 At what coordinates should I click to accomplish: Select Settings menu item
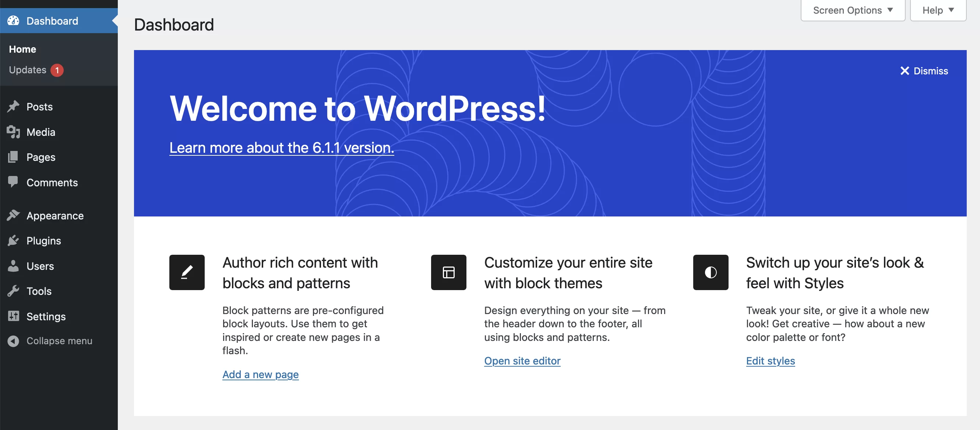[x=46, y=315]
